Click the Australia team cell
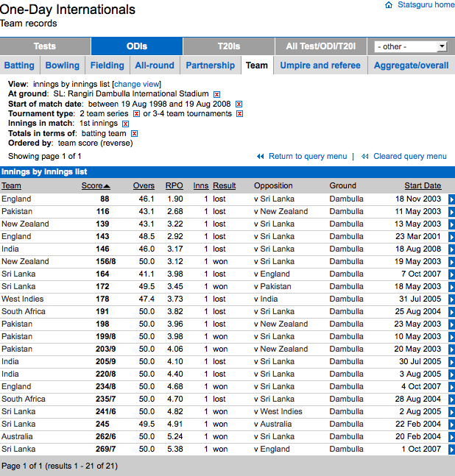 pyautogui.click(x=17, y=436)
